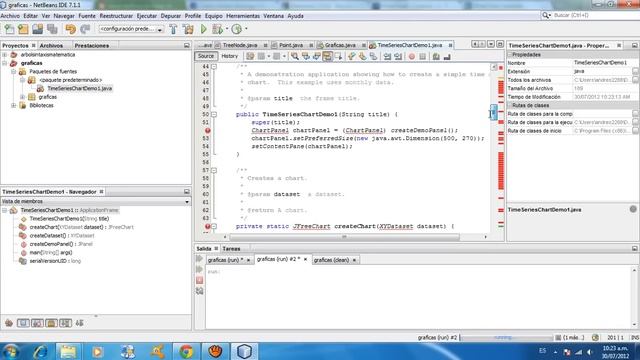
Task: Click the Source view button
Action: [206, 56]
